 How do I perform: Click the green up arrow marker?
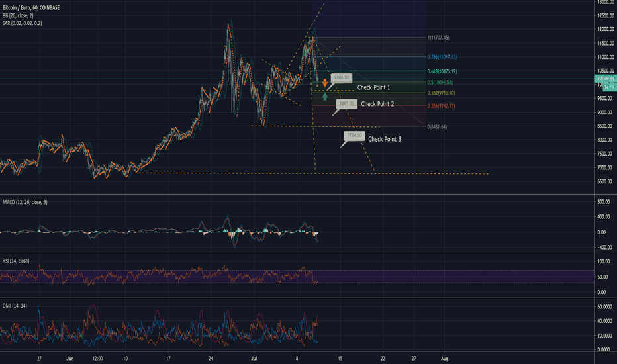pos(324,97)
